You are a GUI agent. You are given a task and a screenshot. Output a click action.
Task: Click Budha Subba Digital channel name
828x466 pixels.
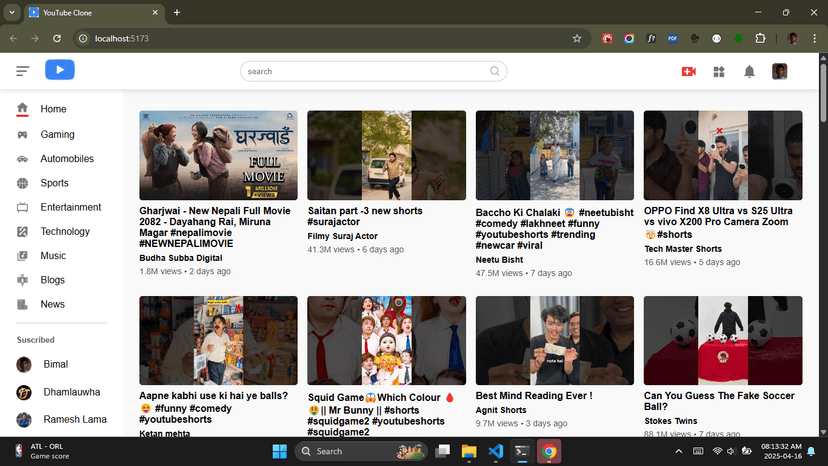coord(181,258)
